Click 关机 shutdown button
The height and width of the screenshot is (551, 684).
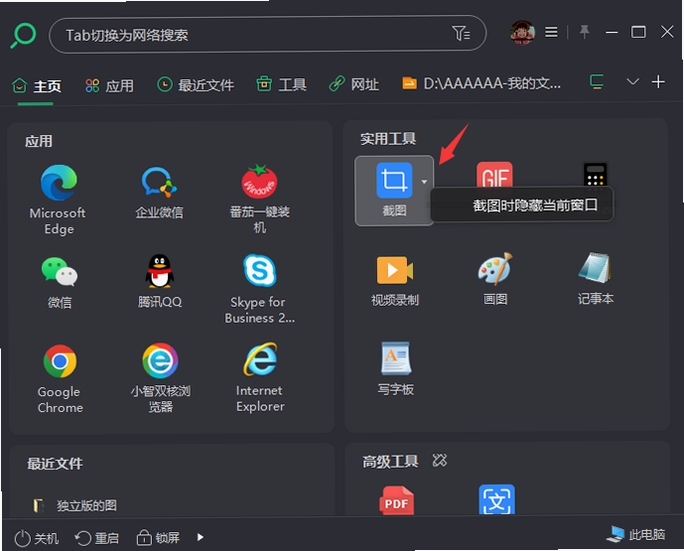point(36,538)
